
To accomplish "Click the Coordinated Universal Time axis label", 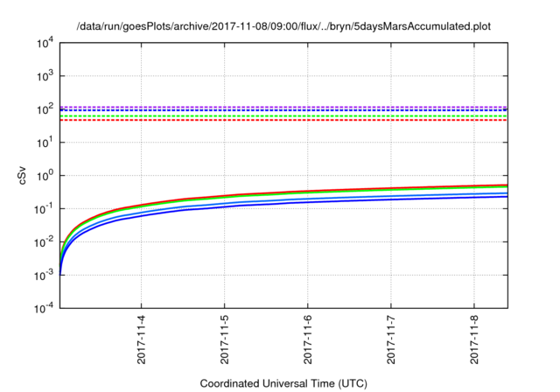I will pos(283,383).
